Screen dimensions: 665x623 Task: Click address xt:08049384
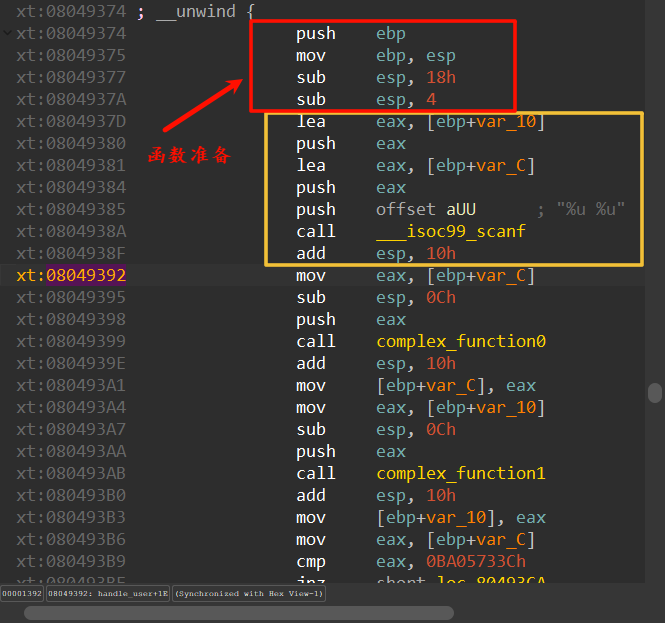[71, 187]
